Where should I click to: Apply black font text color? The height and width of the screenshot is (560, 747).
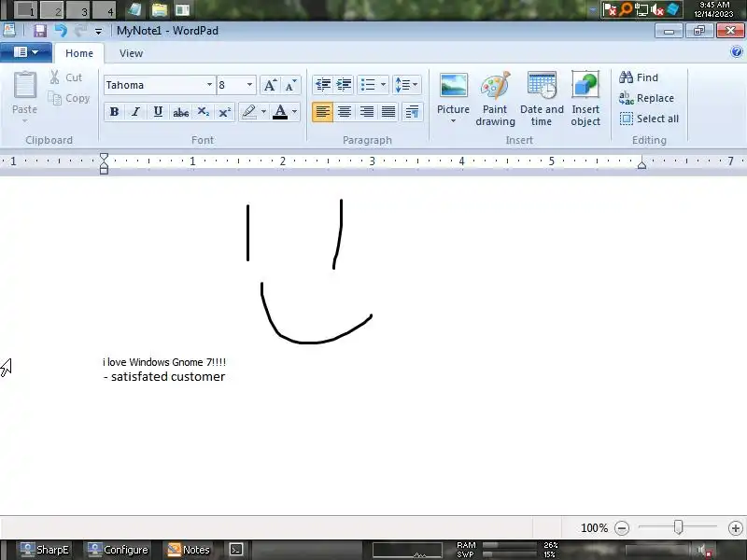coord(280,112)
